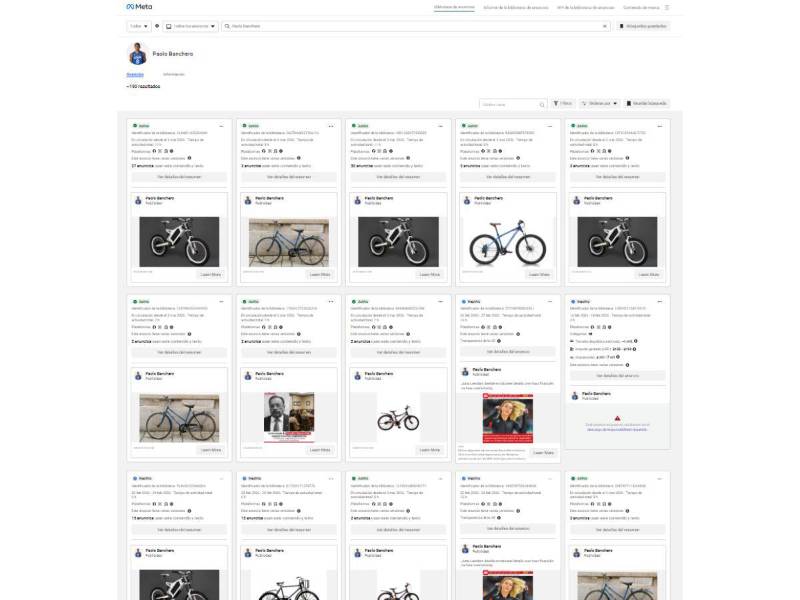Viewport: 800px width, 600px height.
Task: Click Ver detalles del resumen on the first ad
Action: pos(180,176)
